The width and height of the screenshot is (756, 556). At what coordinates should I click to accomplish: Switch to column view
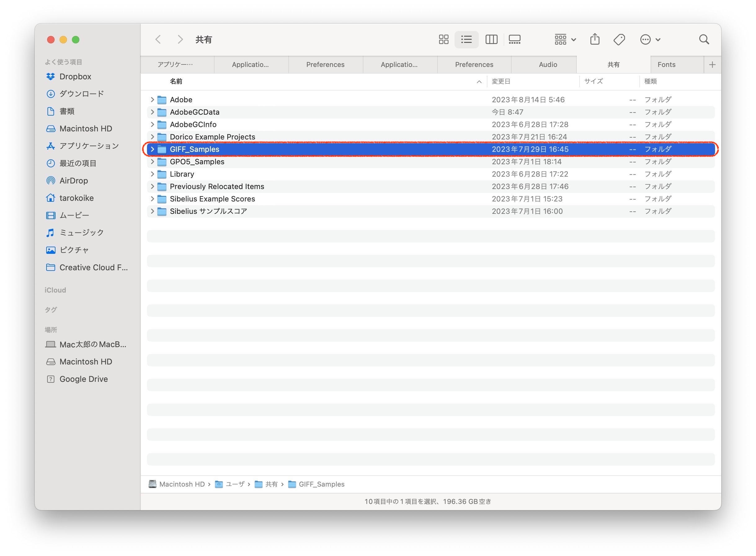491,39
